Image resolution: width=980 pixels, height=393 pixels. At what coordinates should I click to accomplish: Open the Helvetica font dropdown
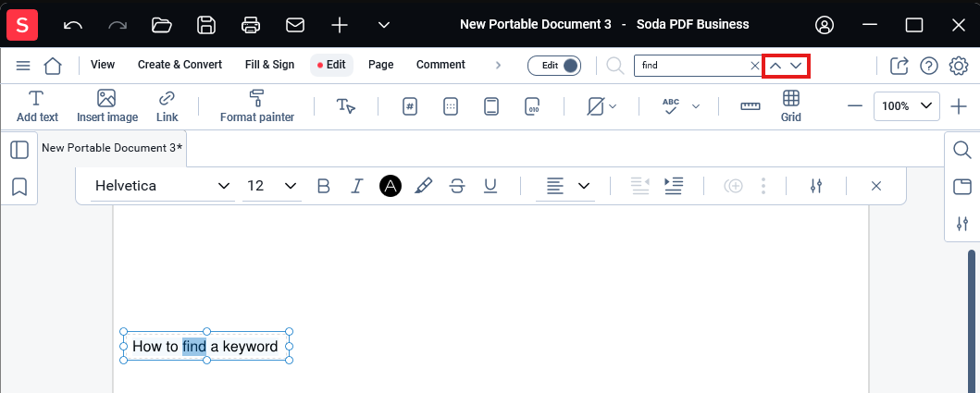[x=163, y=186]
